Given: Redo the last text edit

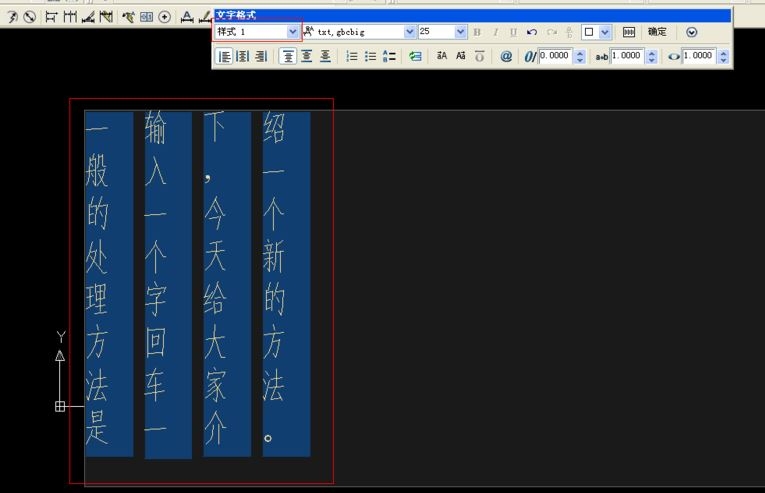Looking at the screenshot, I should tap(551, 32).
